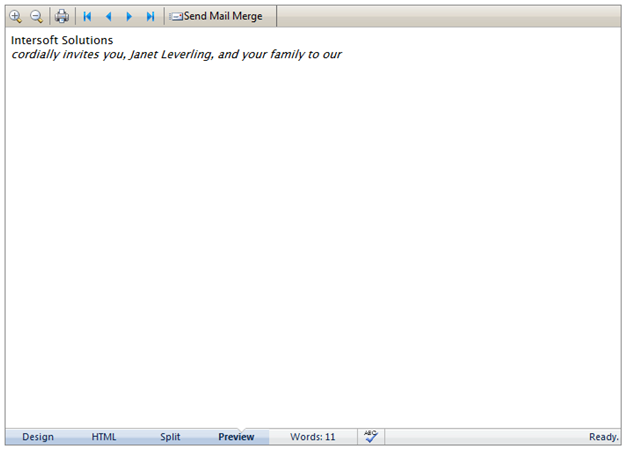Click the Ready status text
This screenshot has height=451, width=628.
pyautogui.click(x=603, y=437)
